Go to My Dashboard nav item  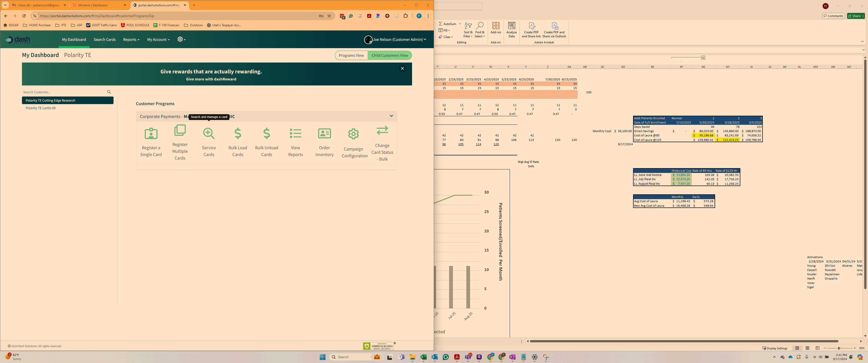click(74, 40)
